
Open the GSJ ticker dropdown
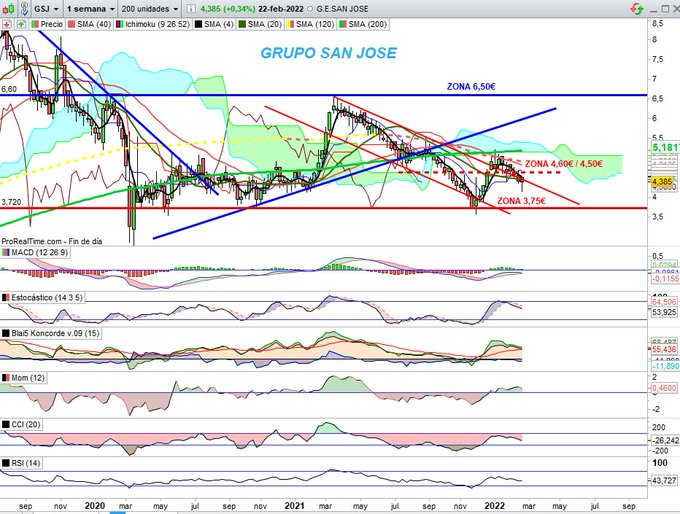(46, 9)
